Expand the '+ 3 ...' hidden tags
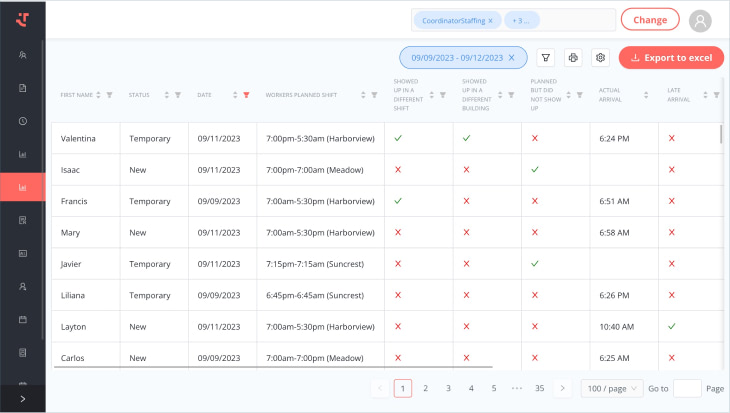730x413 pixels. [521, 20]
